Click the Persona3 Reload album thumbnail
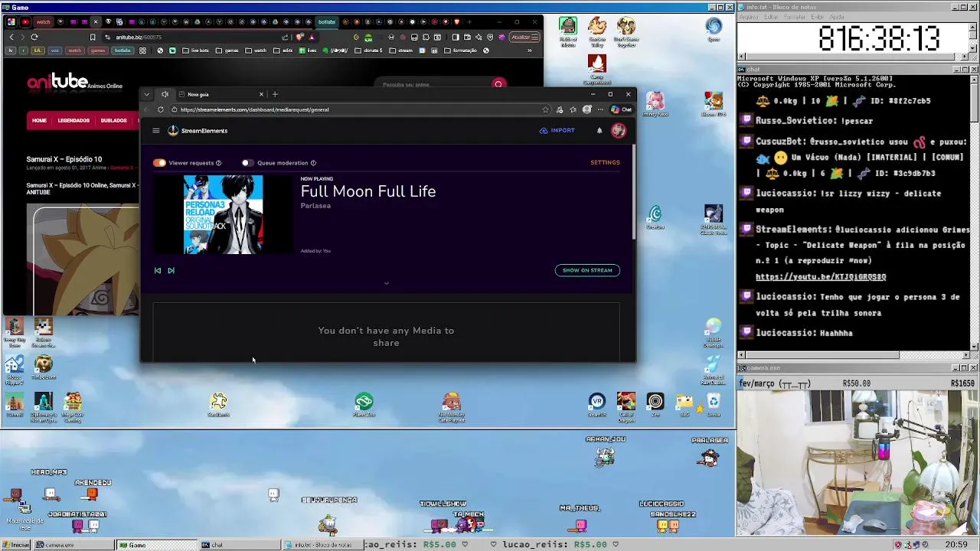 (x=223, y=215)
